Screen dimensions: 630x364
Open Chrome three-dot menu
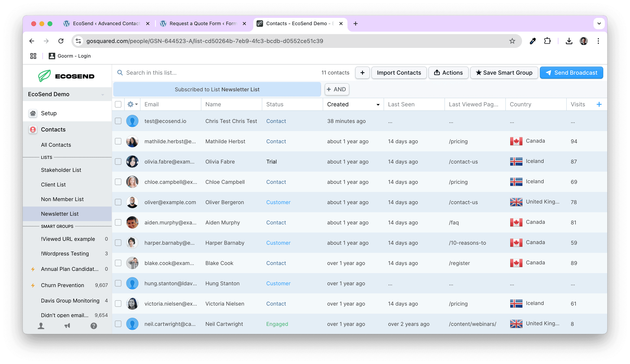[x=598, y=41]
